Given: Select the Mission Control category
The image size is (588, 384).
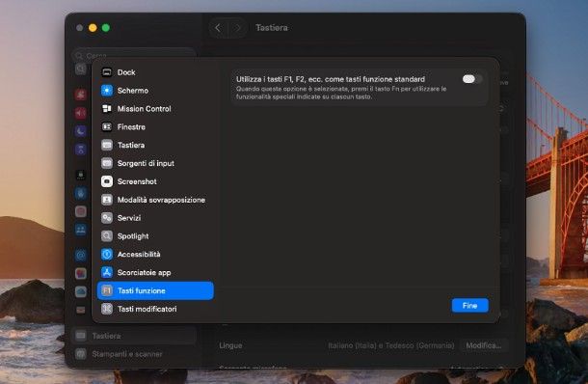Looking at the screenshot, I should click(x=155, y=108).
